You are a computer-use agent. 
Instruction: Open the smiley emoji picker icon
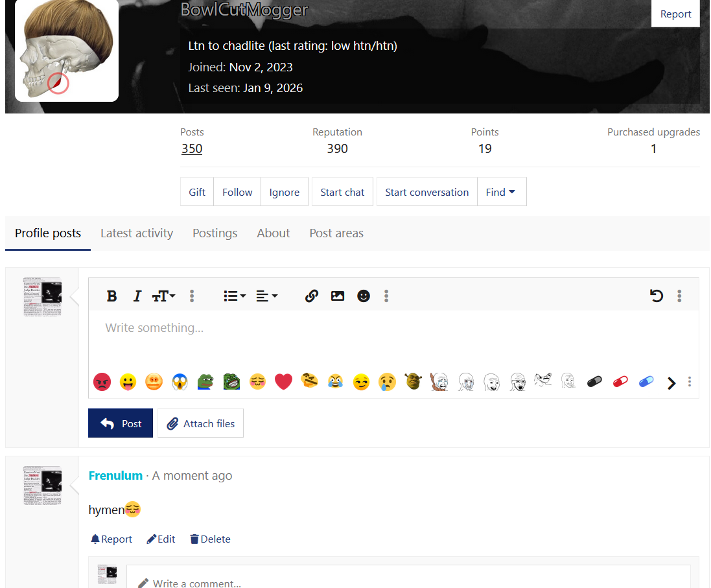click(x=363, y=296)
